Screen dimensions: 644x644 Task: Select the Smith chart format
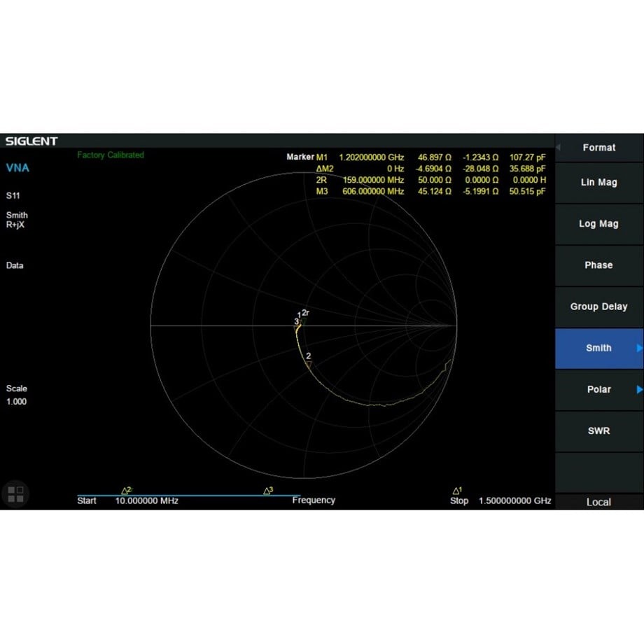click(x=598, y=349)
